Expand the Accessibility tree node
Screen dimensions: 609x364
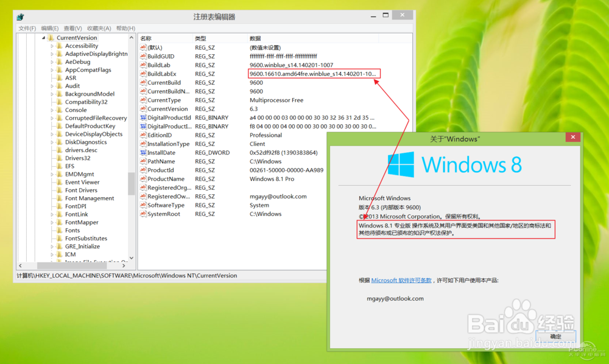(x=52, y=46)
